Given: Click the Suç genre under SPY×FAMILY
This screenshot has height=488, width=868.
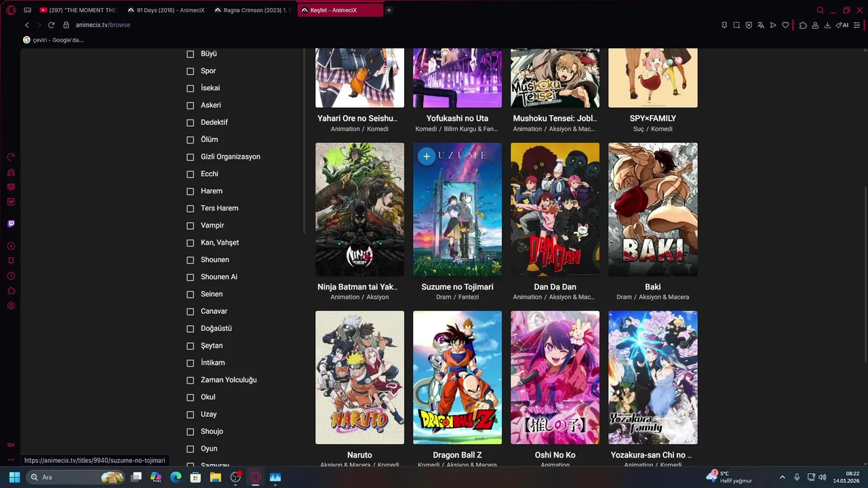Looking at the screenshot, I should (x=639, y=129).
